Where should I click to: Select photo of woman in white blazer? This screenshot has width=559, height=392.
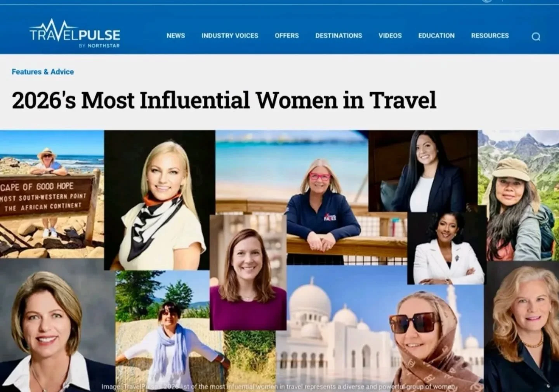(x=446, y=248)
